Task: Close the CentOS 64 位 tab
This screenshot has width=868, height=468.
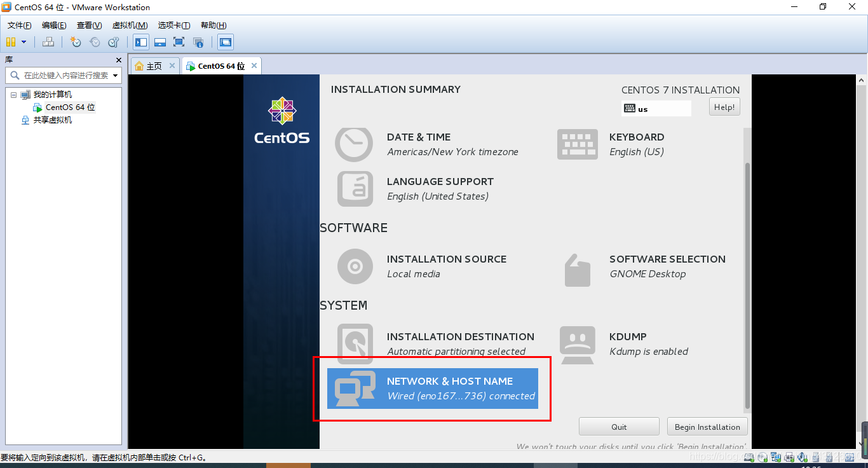Action: (x=254, y=65)
